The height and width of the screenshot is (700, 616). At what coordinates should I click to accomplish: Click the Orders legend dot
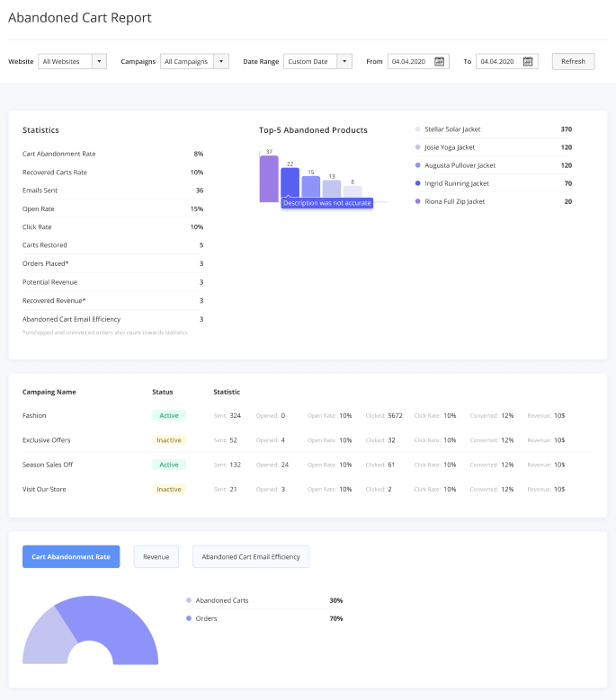coord(189,618)
